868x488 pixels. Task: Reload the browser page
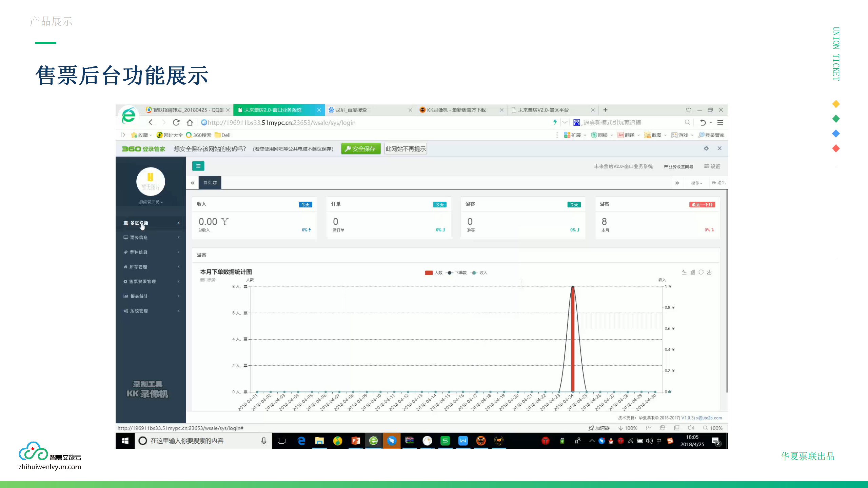click(x=176, y=122)
